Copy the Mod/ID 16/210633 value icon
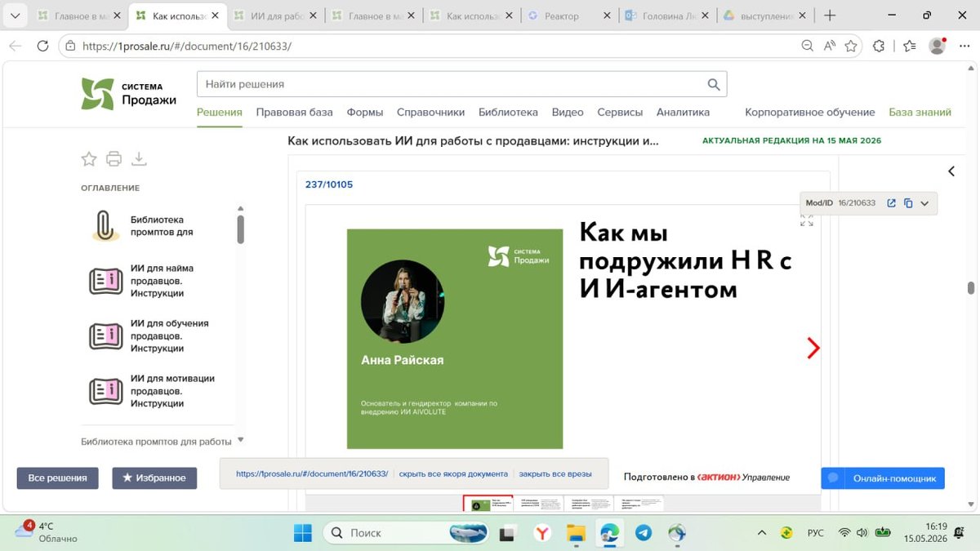This screenshot has width=980, height=551. pyautogui.click(x=908, y=203)
